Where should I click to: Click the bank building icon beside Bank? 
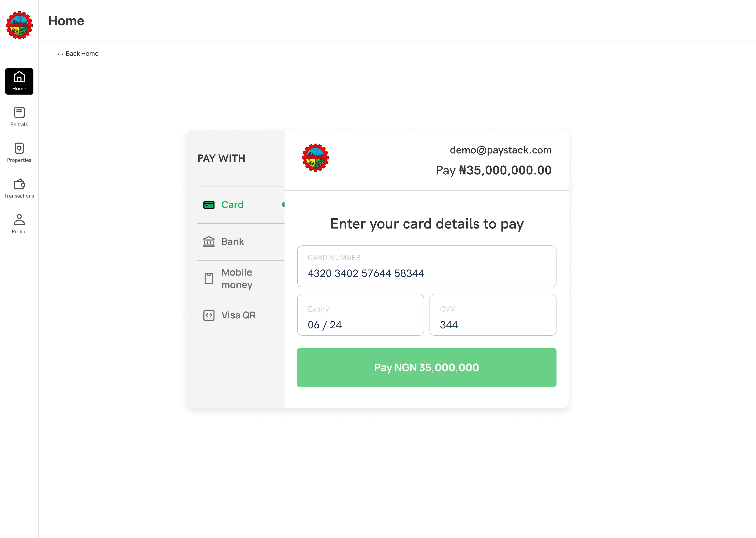[209, 242]
